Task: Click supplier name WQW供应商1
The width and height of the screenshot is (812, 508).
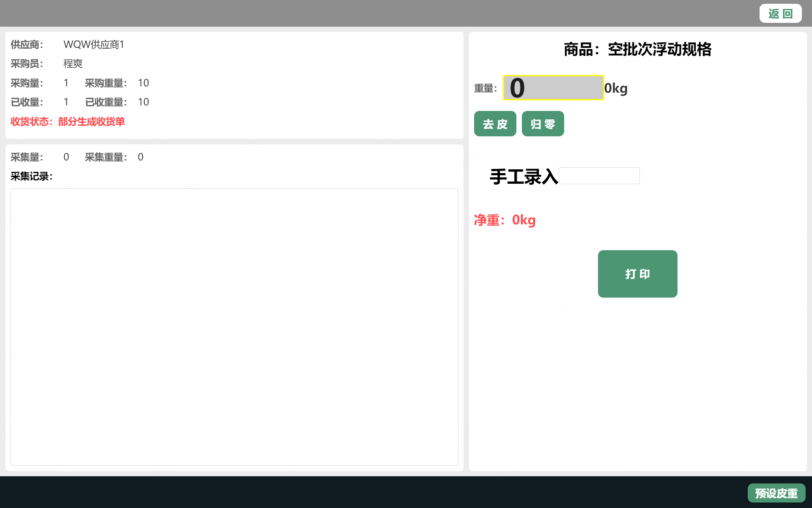Action: 93,44
